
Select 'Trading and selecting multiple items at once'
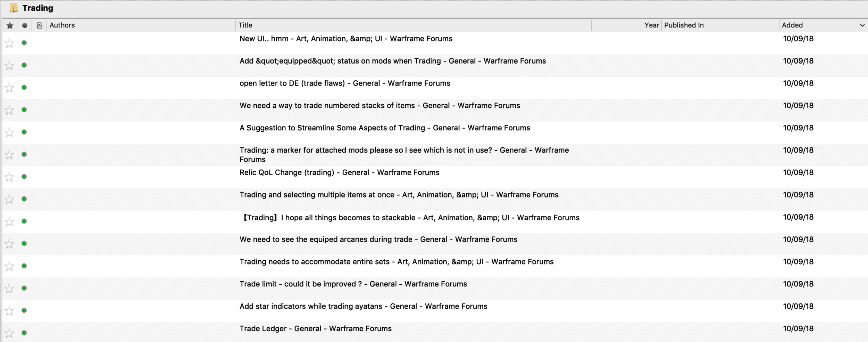(x=399, y=195)
